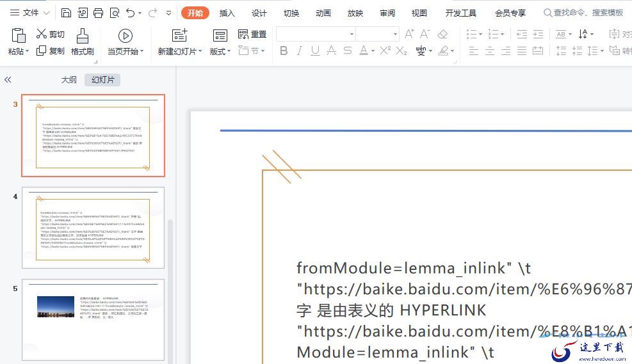Toggle Italic formatting
Image resolution: width=632 pixels, height=364 pixels.
click(x=300, y=51)
